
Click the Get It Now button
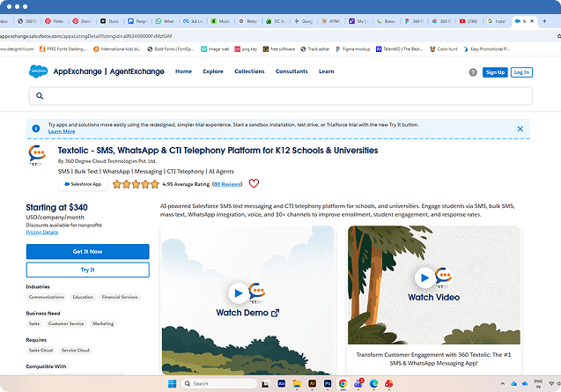pyautogui.click(x=87, y=252)
